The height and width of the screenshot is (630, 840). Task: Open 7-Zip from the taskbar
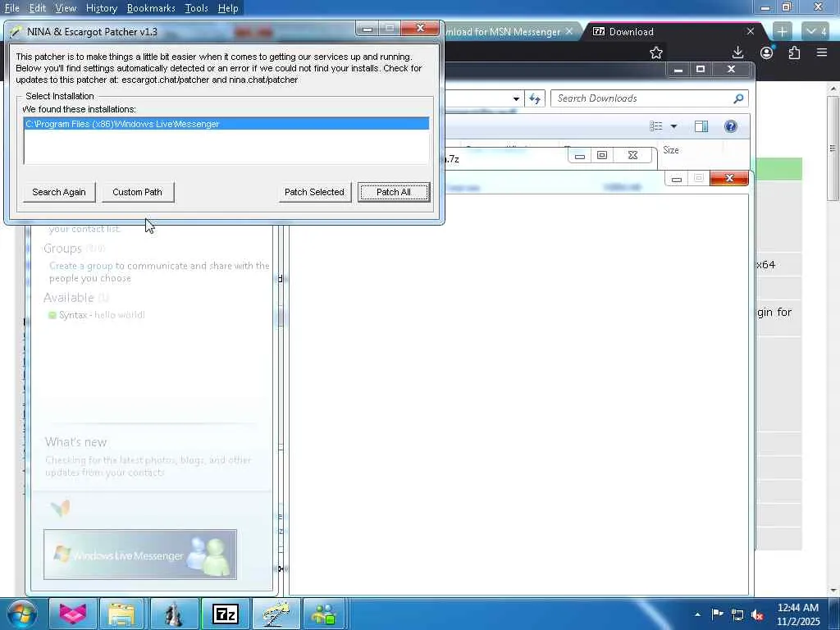[225, 614]
